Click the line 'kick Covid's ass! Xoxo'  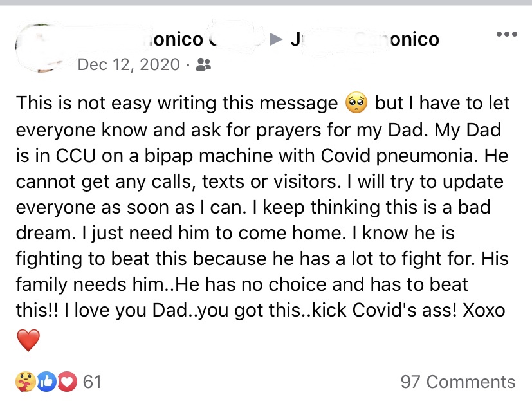(409, 310)
